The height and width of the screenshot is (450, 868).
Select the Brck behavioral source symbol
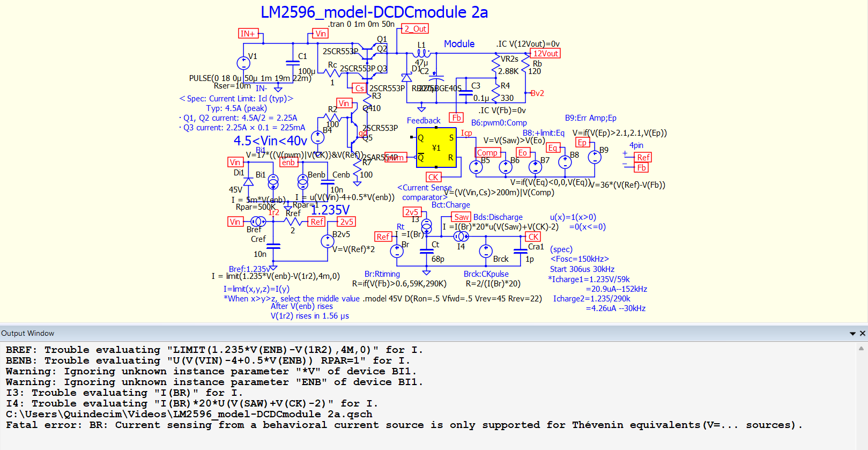tap(486, 251)
